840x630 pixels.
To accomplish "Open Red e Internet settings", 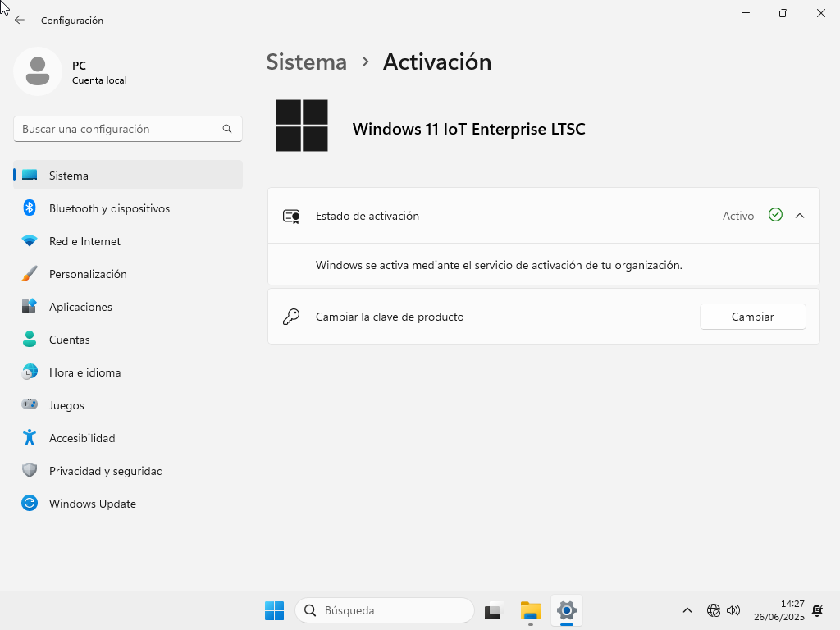I will coord(128,241).
